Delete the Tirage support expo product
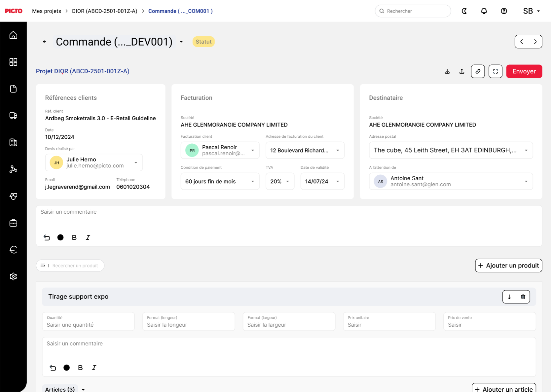The height and width of the screenshot is (392, 551). [x=523, y=297]
